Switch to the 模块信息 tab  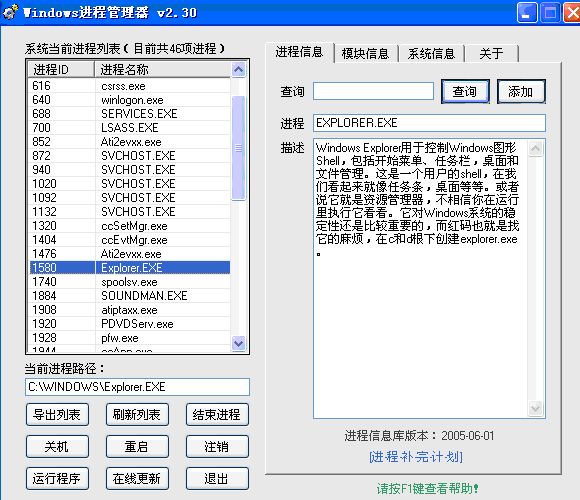[365, 54]
